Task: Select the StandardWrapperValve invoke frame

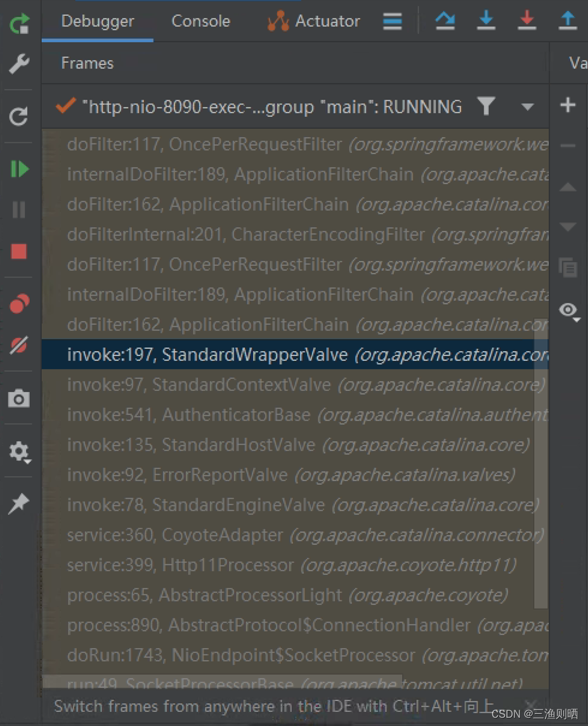Action: (x=254, y=354)
